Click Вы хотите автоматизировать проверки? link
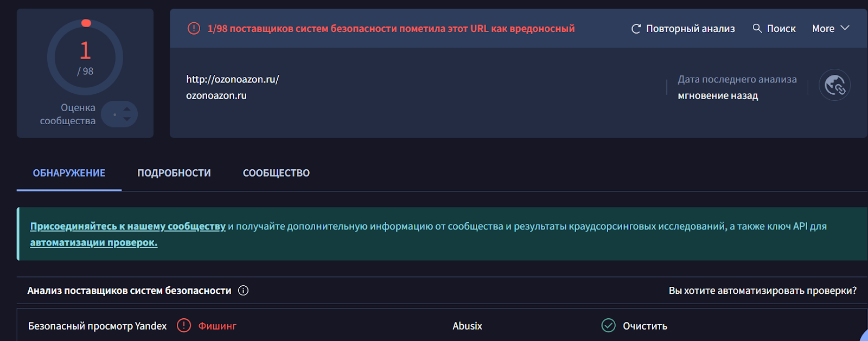 pyautogui.click(x=762, y=291)
